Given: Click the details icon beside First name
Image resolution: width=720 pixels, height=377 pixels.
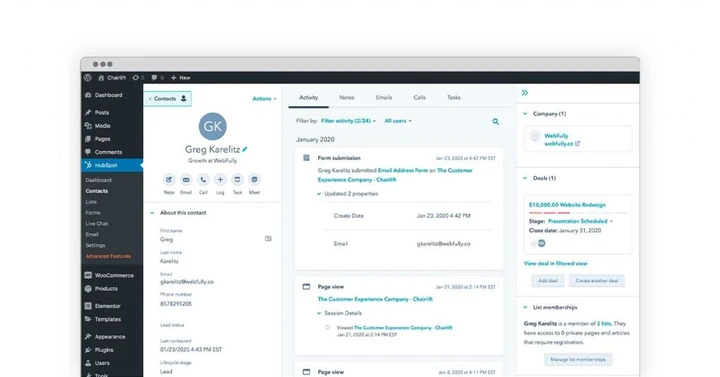Looking at the screenshot, I should (x=268, y=239).
